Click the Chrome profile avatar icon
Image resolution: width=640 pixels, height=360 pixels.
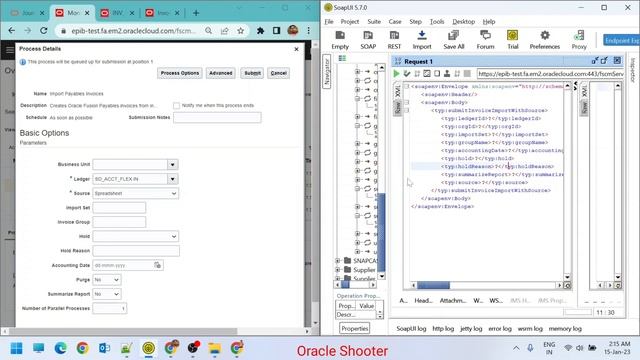(x=293, y=30)
